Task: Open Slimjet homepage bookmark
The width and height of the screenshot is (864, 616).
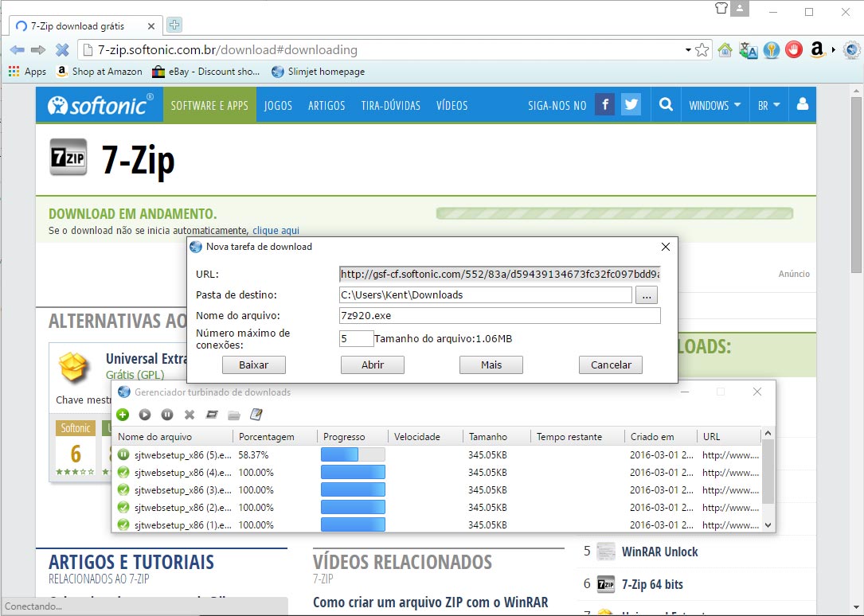Action: pyautogui.click(x=318, y=72)
